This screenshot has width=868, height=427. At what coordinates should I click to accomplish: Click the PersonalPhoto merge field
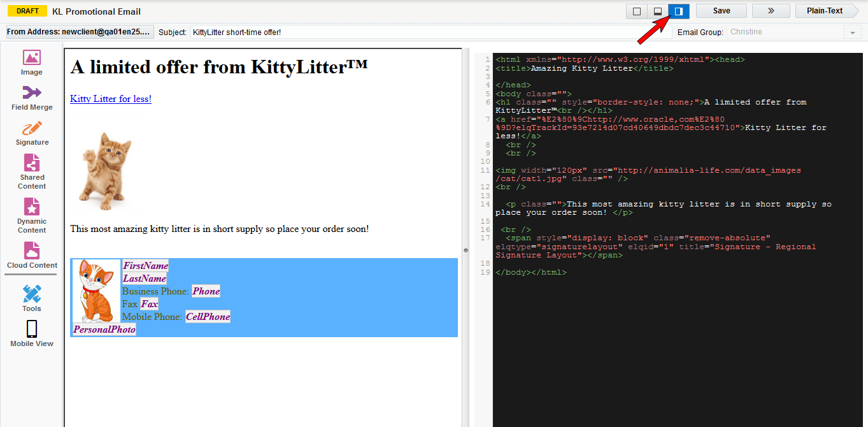tap(104, 329)
